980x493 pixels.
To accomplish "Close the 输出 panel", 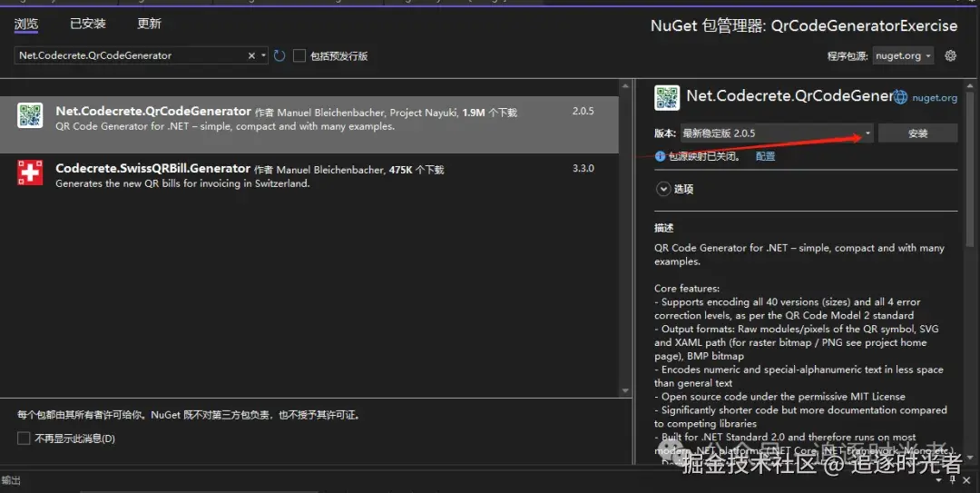I will (x=967, y=480).
